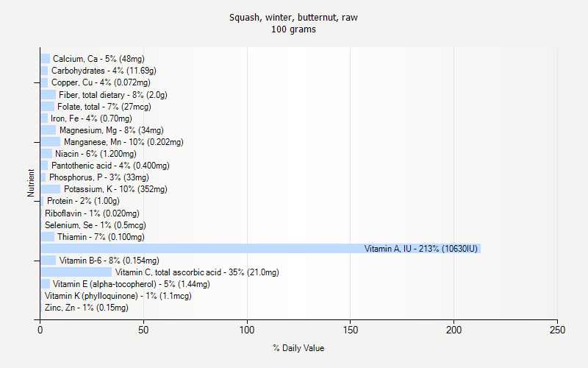Click 'Pantothenic acid - 4% (0.400mg)' label
Image resolution: width=588 pixels, height=368 pixels.
point(110,166)
